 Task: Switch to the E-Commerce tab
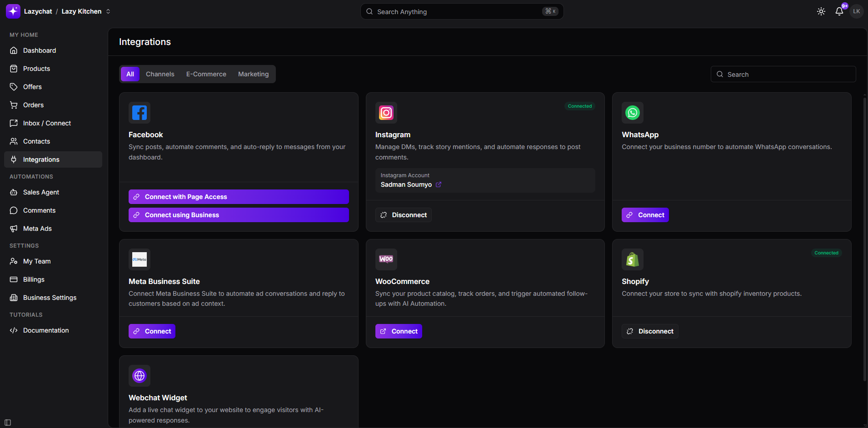pos(206,74)
